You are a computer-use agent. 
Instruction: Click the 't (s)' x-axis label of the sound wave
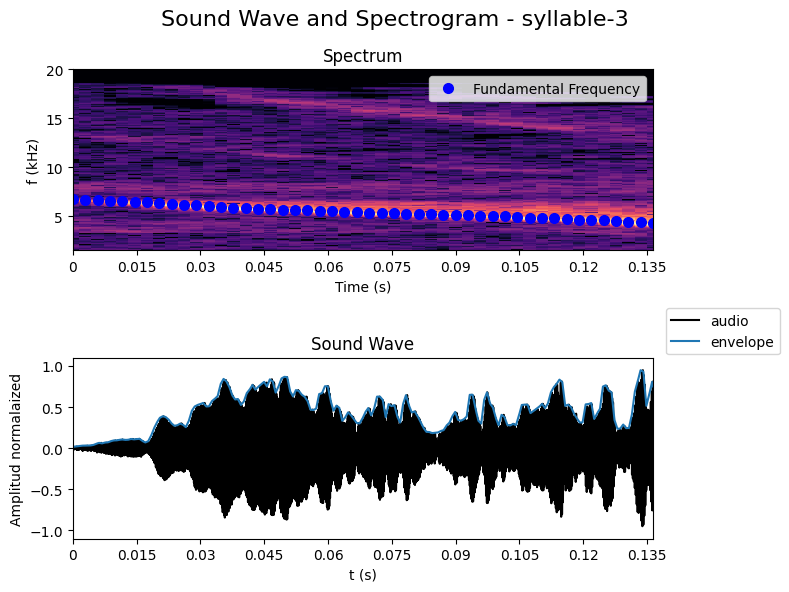(362, 574)
